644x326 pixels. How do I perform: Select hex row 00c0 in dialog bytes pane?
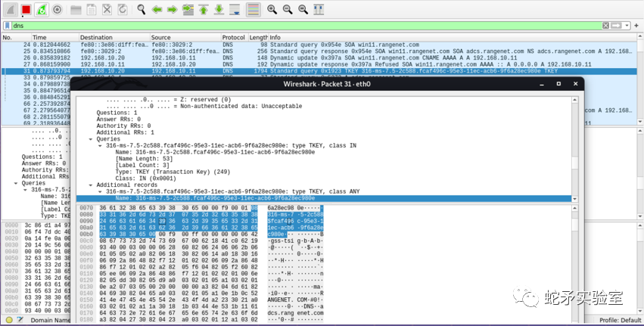click(x=201, y=241)
